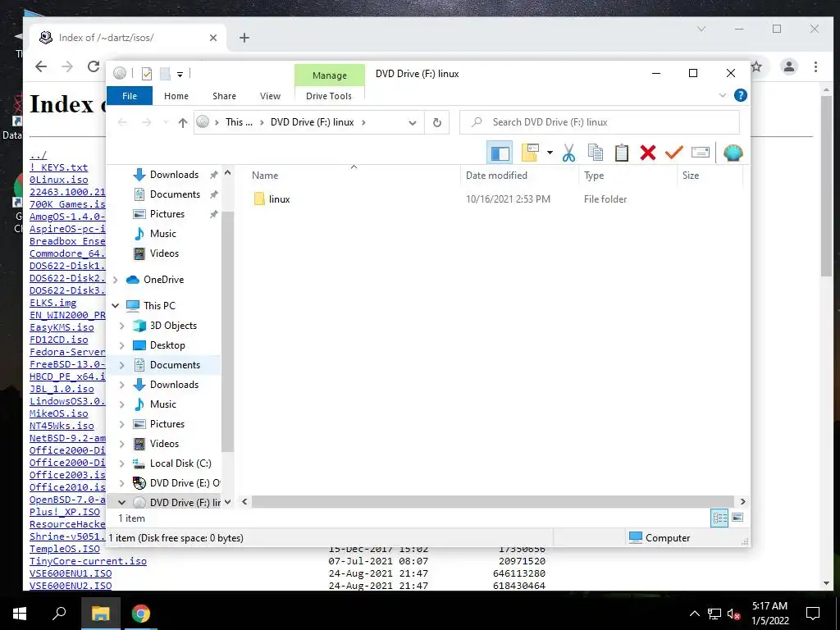Open Customize Quick Access Toolbar dropdown
The width and height of the screenshot is (840, 630).
pos(180,74)
